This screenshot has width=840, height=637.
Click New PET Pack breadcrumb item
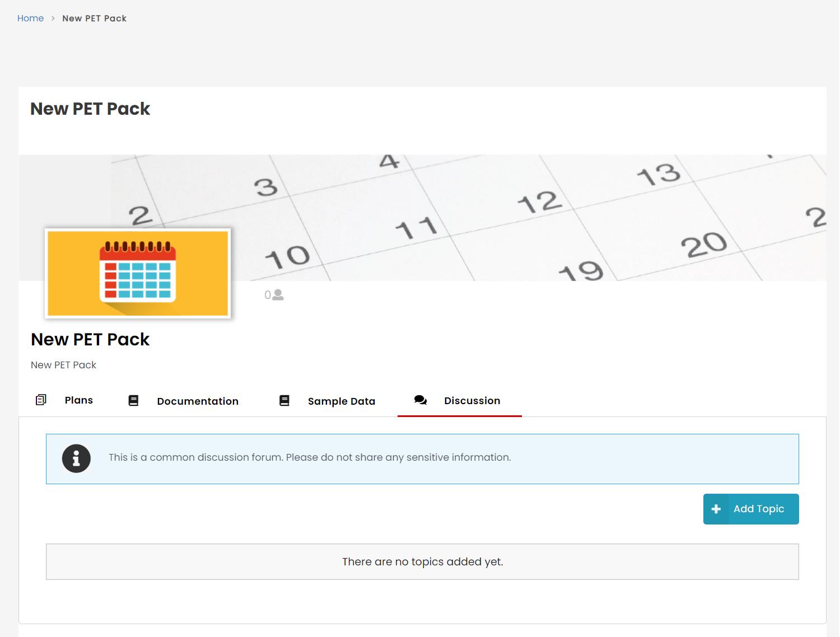click(94, 18)
